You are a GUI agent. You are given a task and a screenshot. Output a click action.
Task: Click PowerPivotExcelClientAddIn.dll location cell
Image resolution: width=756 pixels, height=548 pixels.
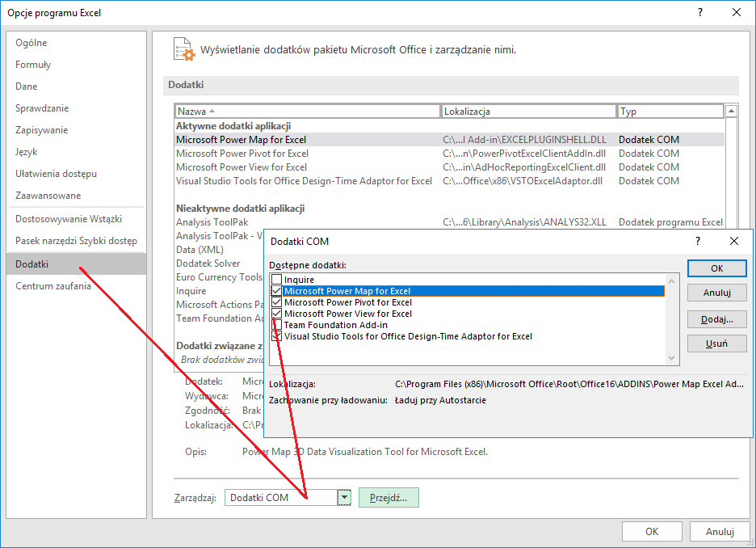(x=524, y=154)
